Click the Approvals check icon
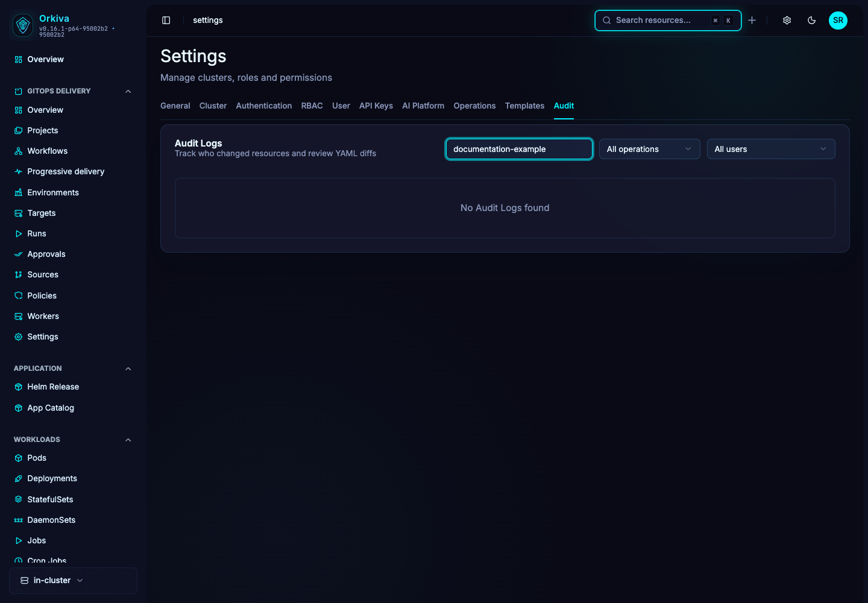 click(19, 254)
